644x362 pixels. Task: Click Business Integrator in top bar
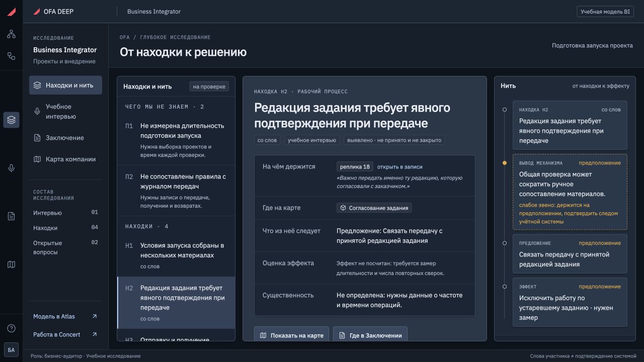pos(154,12)
